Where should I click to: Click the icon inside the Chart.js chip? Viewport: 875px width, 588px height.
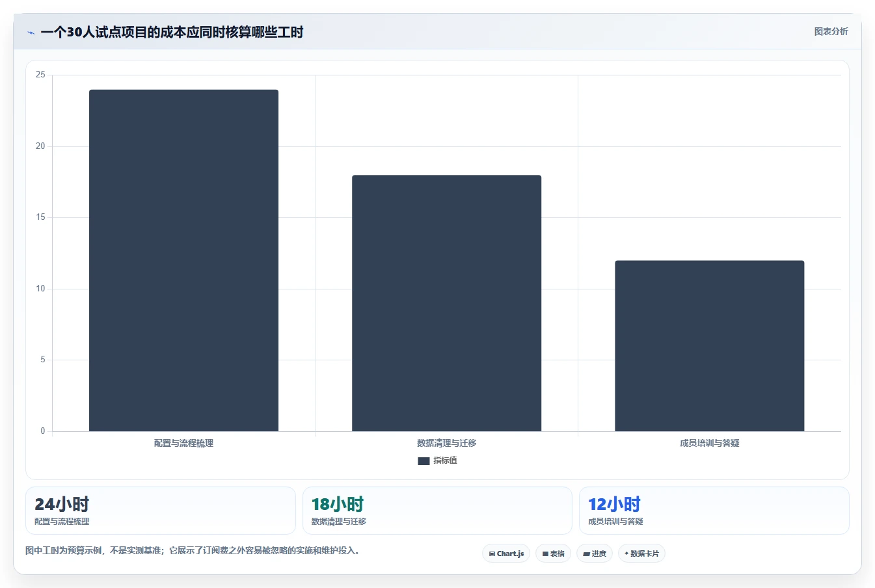492,554
